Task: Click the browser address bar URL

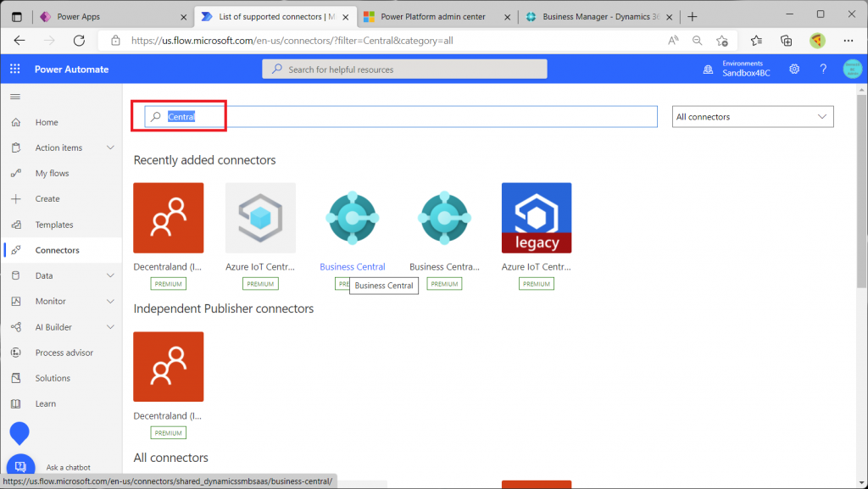Action: coord(292,41)
